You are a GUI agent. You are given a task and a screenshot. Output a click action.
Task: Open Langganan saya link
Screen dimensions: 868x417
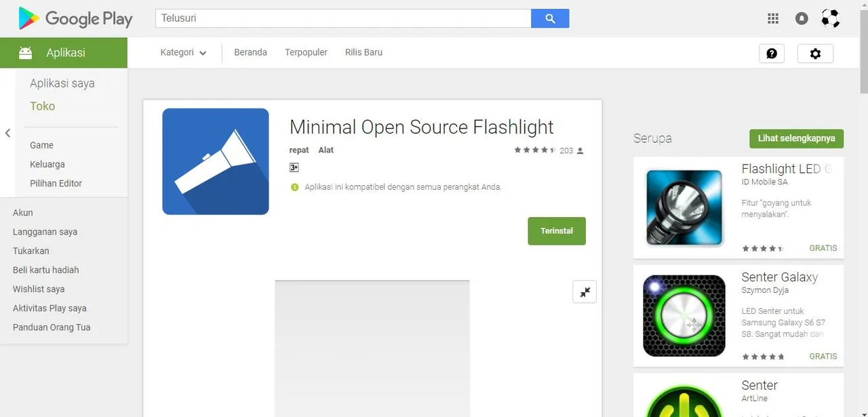45,231
